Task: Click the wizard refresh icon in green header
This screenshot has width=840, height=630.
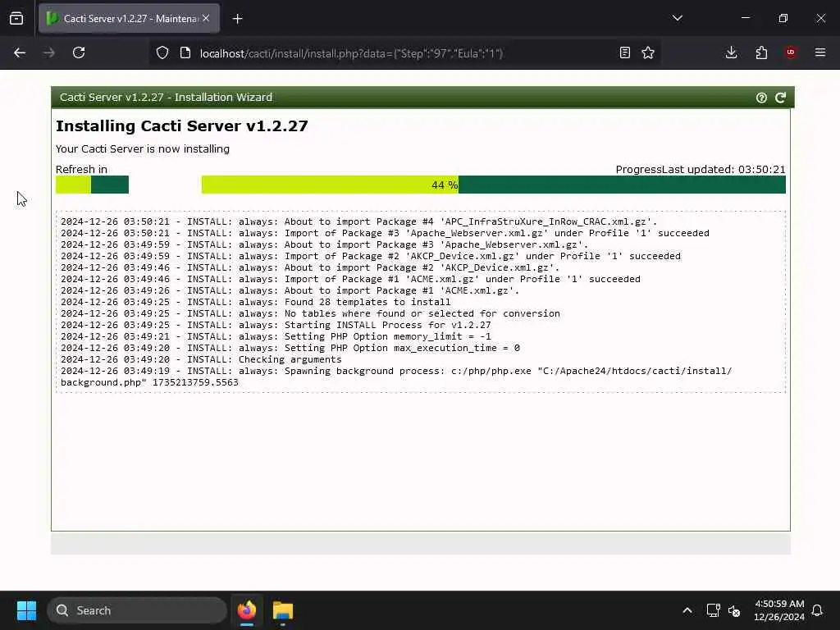Action: pos(781,98)
